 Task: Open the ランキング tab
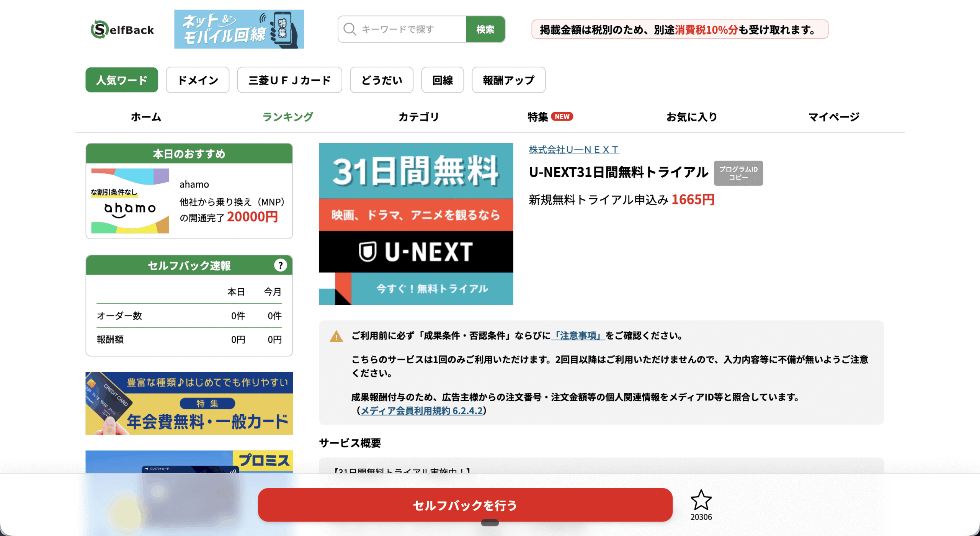click(x=288, y=117)
